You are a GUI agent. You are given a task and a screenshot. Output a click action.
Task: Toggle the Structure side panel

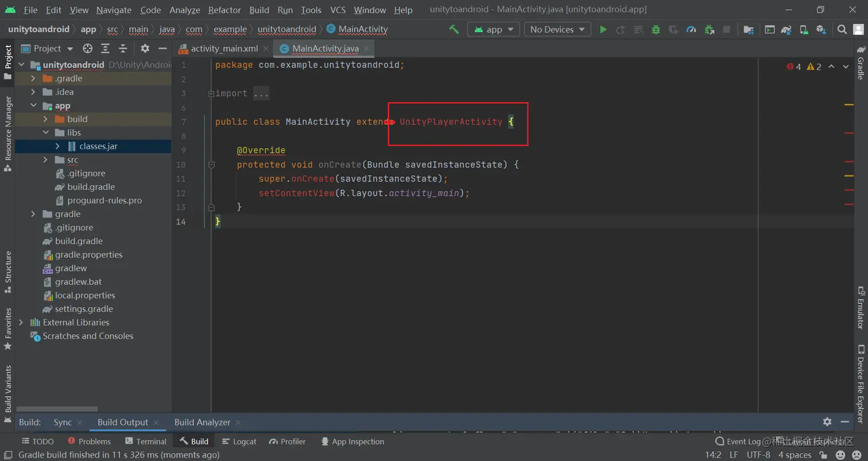8,272
